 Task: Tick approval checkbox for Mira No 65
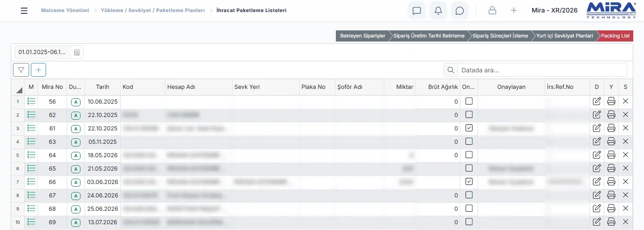click(469, 168)
